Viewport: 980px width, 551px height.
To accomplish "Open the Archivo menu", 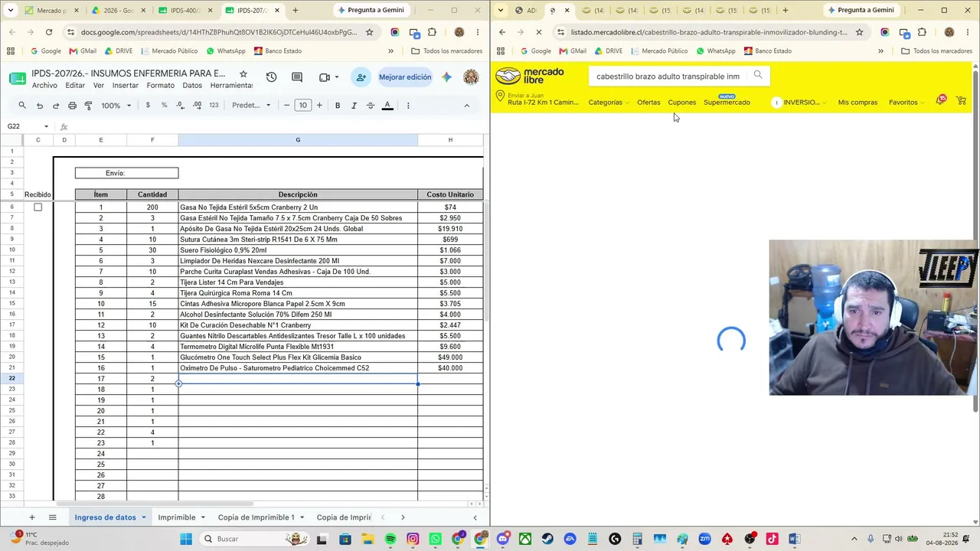I will point(44,86).
